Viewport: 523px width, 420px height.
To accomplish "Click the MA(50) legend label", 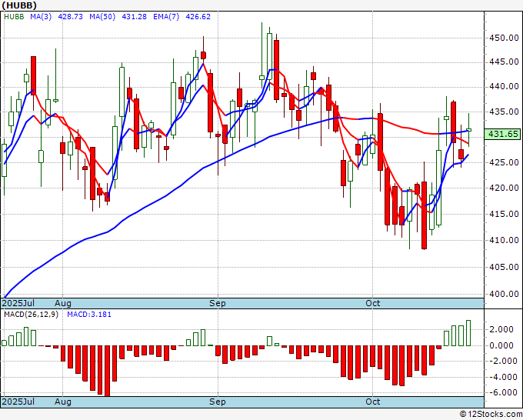I will click(102, 16).
